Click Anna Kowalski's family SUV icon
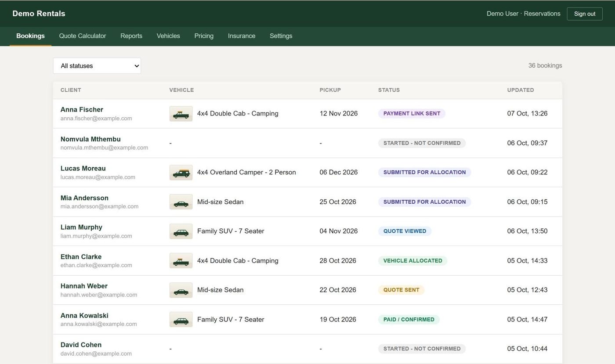The height and width of the screenshot is (364, 615). (181, 320)
